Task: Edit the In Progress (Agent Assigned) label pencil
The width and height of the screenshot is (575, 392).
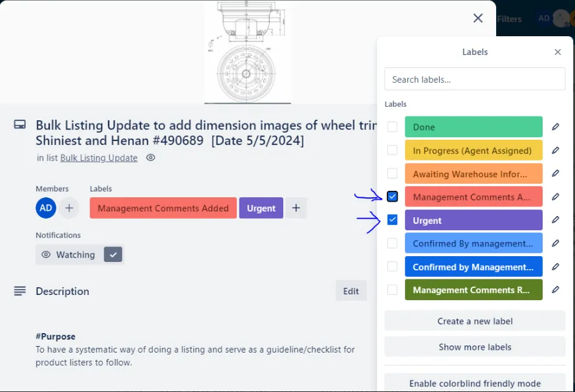Action: pyautogui.click(x=555, y=150)
